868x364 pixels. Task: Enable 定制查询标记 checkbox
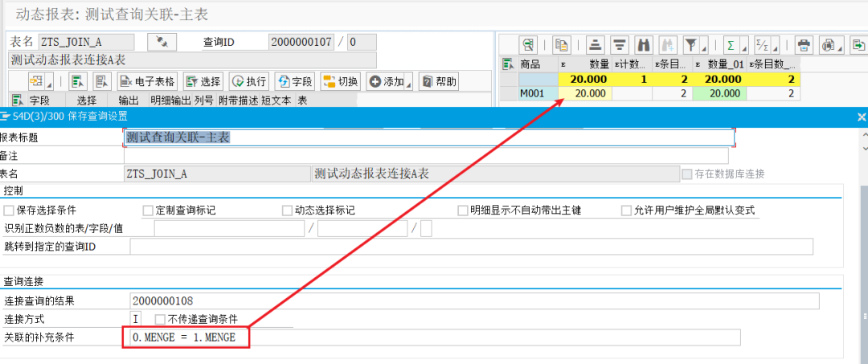(148, 211)
